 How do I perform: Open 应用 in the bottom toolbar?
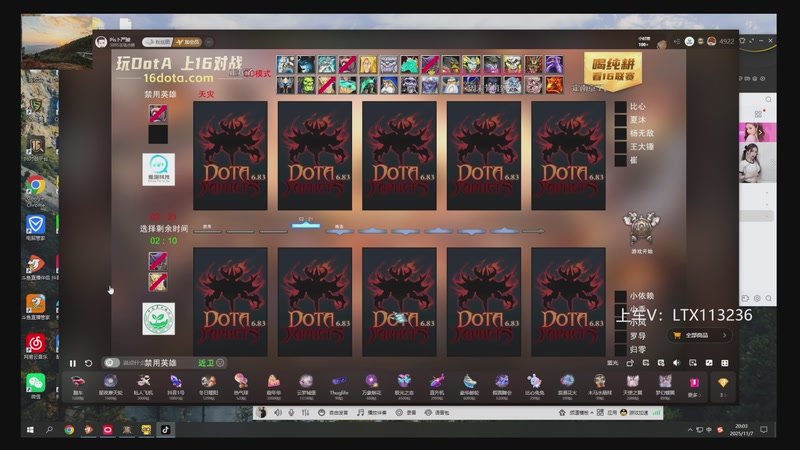(607, 412)
